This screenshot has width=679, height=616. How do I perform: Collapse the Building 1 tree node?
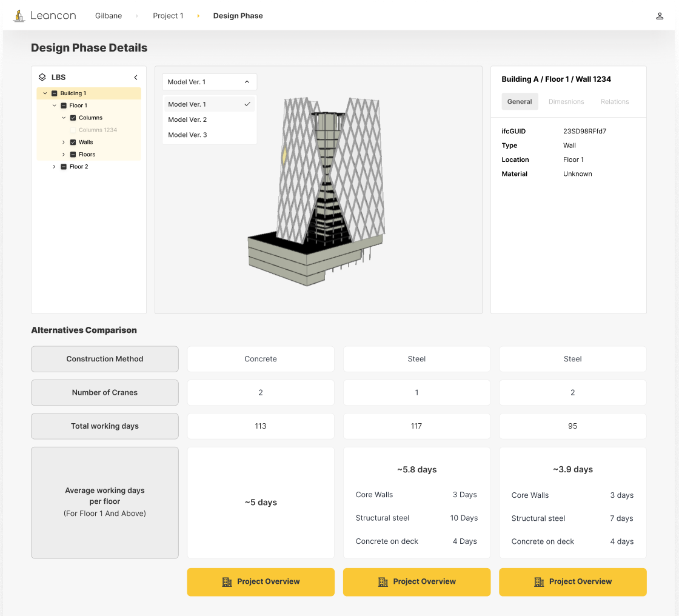(45, 93)
